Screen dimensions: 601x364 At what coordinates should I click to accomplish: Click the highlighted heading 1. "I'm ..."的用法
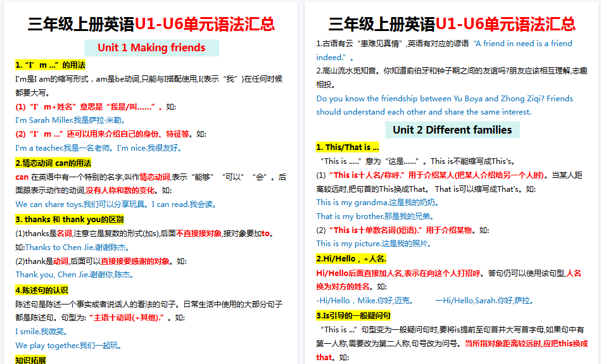pyautogui.click(x=50, y=65)
